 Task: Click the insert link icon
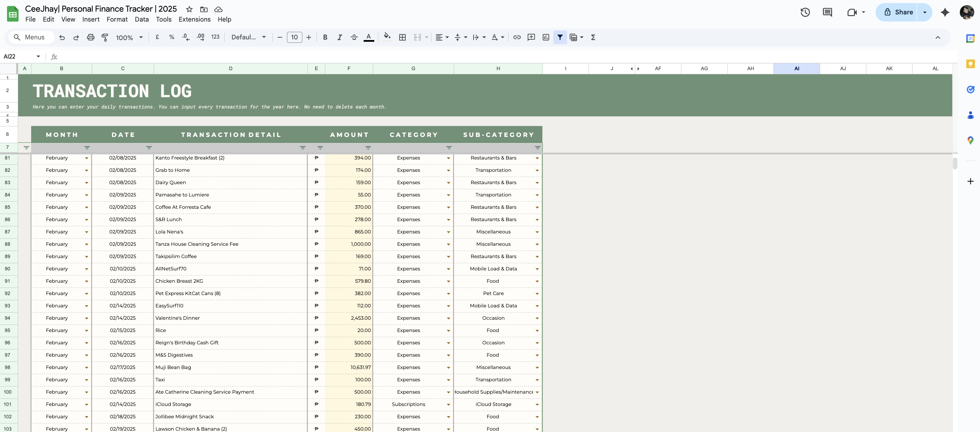[x=517, y=37]
